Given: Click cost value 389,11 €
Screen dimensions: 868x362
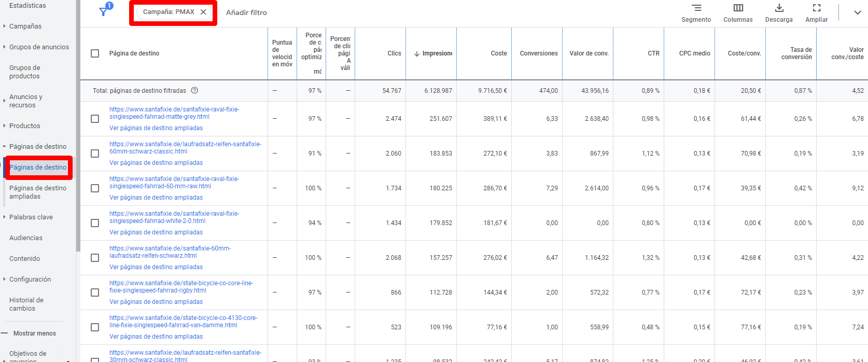Looking at the screenshot, I should [495, 119].
